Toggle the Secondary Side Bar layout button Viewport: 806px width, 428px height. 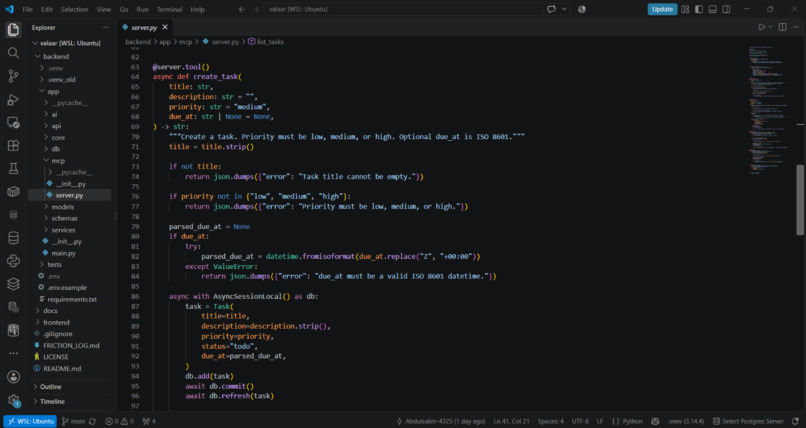click(726, 9)
